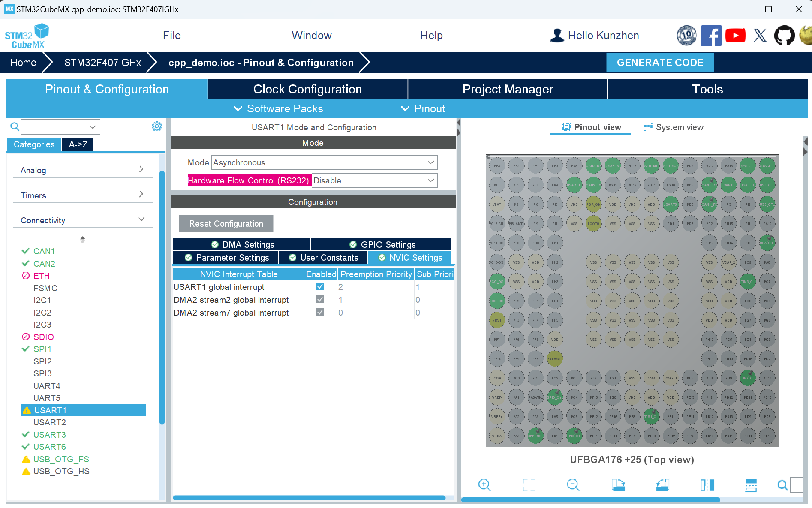This screenshot has width=812, height=508.
Task: Click the split vertical view icon
Action: pos(707,485)
